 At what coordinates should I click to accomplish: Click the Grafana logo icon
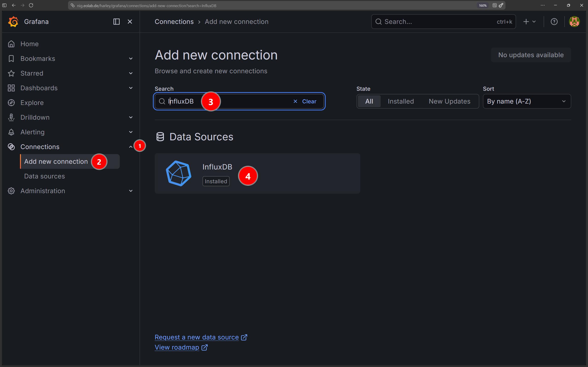pos(13,22)
